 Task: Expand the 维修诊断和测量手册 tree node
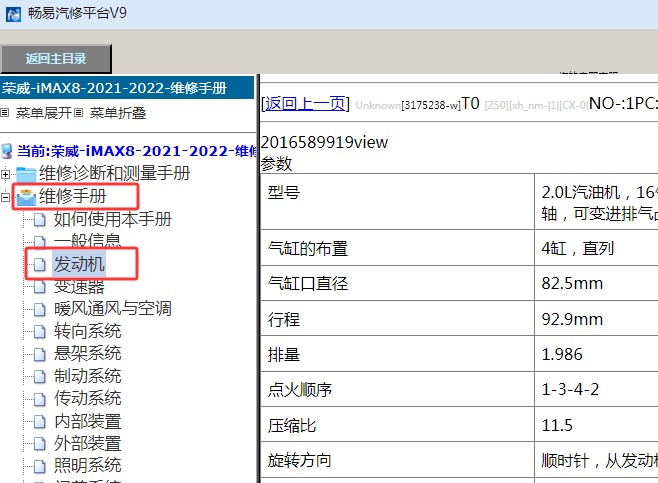coord(5,173)
